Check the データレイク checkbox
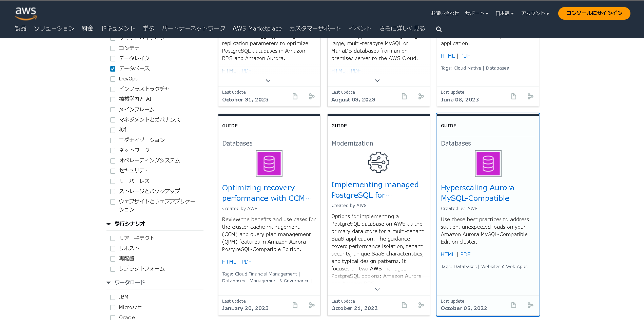Viewport: 644px width, 324px height. pos(113,59)
